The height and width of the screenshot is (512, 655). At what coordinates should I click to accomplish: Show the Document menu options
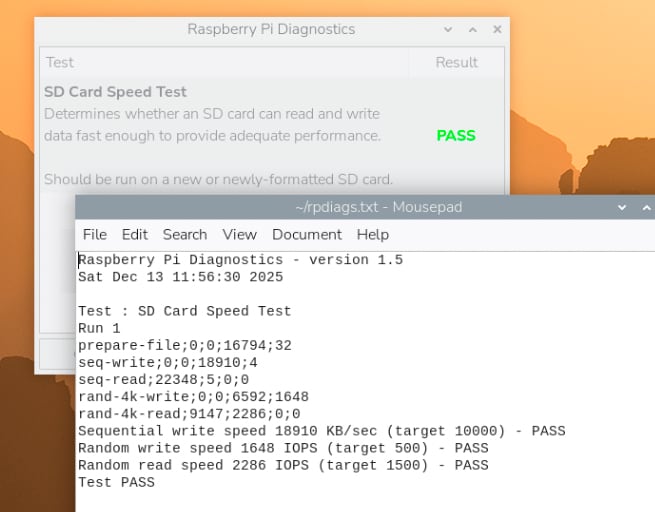click(x=306, y=234)
